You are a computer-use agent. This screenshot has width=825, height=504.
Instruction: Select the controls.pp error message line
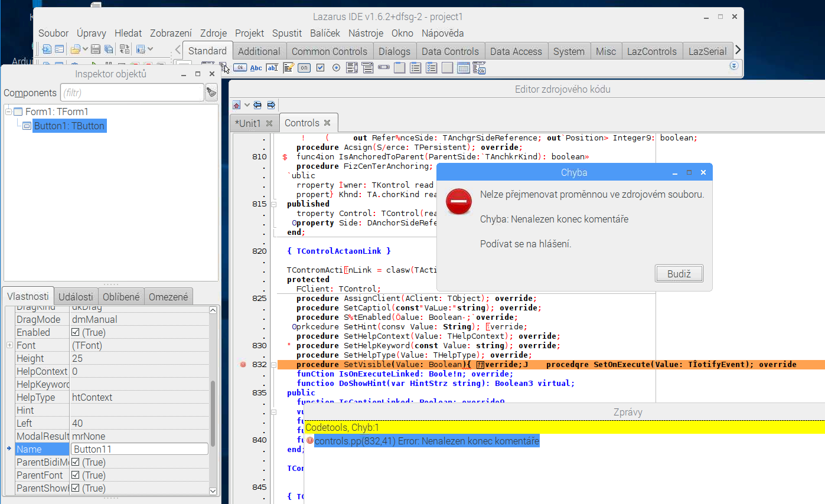(x=426, y=441)
